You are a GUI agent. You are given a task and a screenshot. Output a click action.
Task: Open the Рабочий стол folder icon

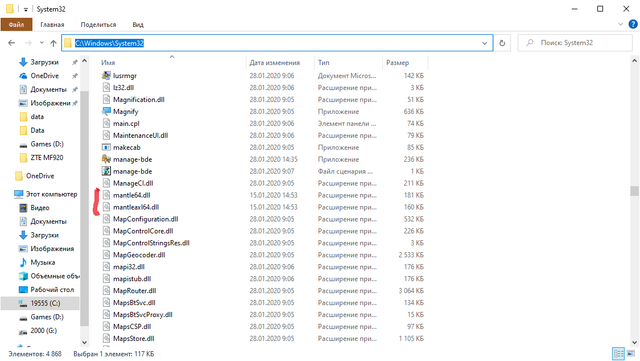pyautogui.click(x=23, y=290)
